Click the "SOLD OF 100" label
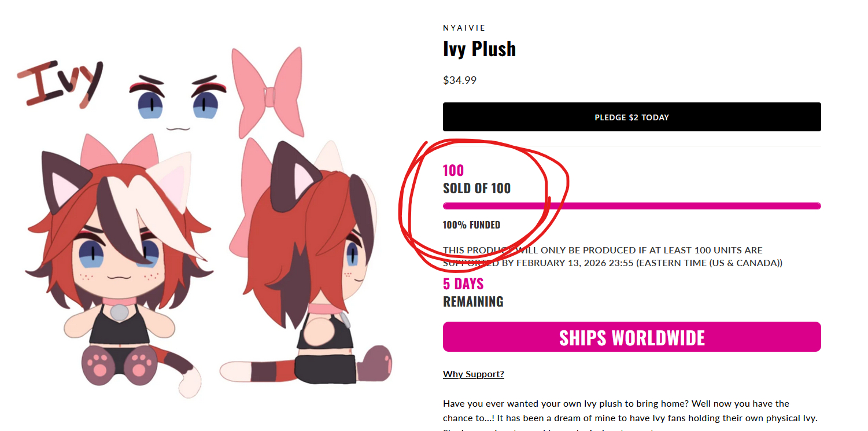 pyautogui.click(x=477, y=189)
